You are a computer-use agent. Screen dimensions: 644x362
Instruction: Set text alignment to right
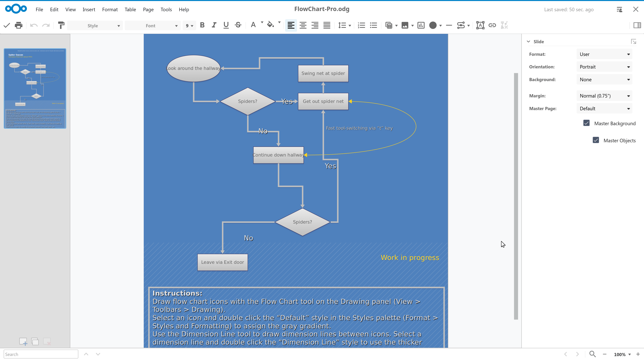click(x=315, y=25)
